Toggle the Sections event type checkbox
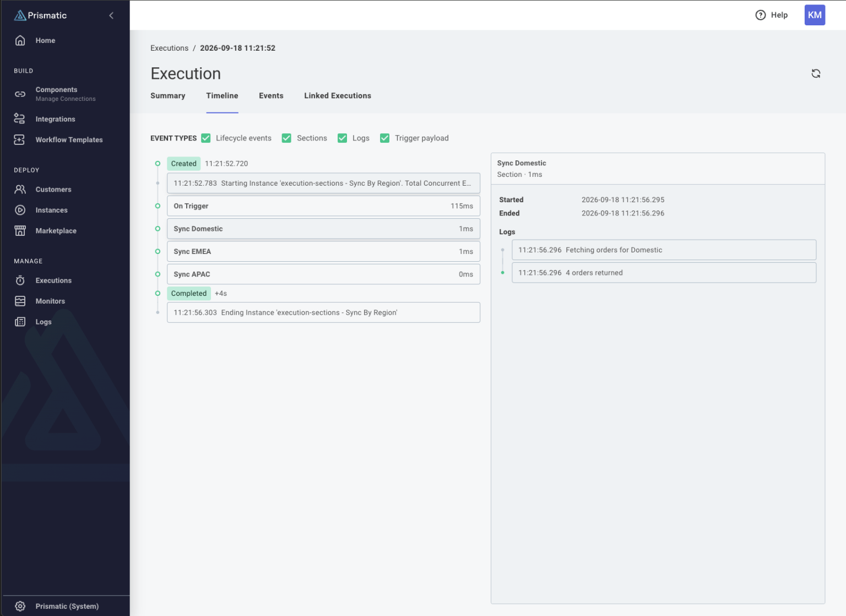Image resolution: width=846 pixels, height=616 pixels. 286,138
